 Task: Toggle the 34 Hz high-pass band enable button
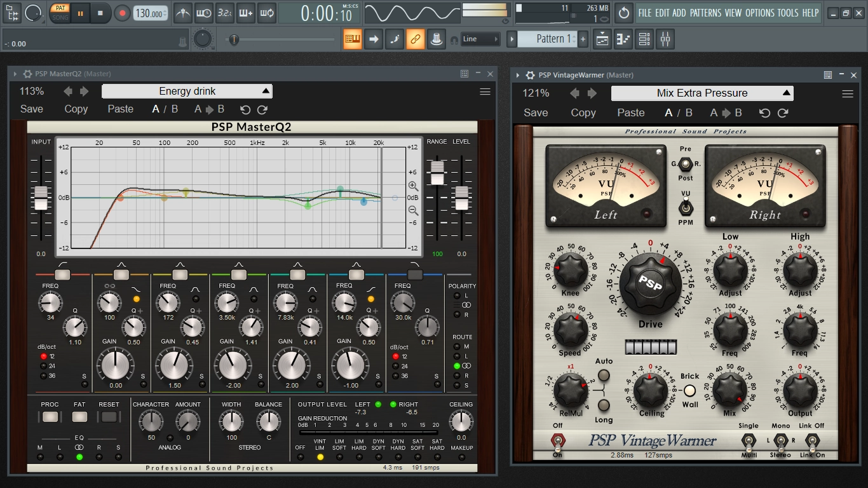[62, 274]
